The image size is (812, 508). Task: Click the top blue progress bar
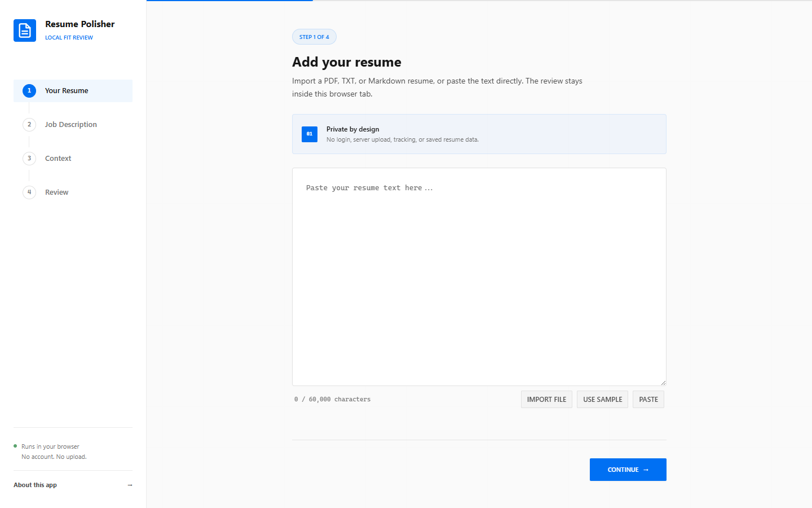[230, 1]
